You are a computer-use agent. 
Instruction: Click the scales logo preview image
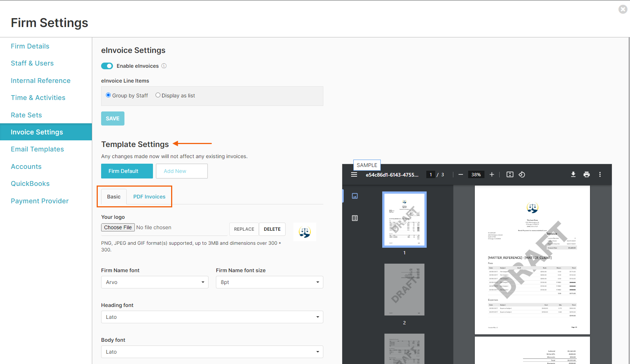click(x=305, y=232)
